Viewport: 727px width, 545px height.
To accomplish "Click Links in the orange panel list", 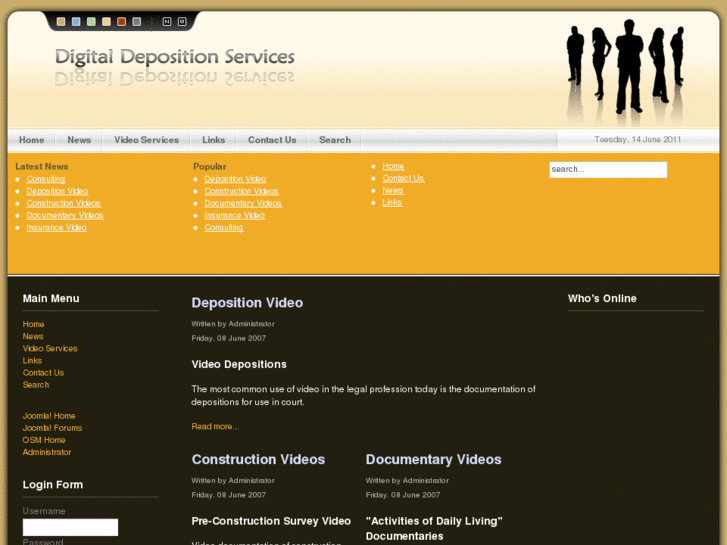I will tap(392, 202).
